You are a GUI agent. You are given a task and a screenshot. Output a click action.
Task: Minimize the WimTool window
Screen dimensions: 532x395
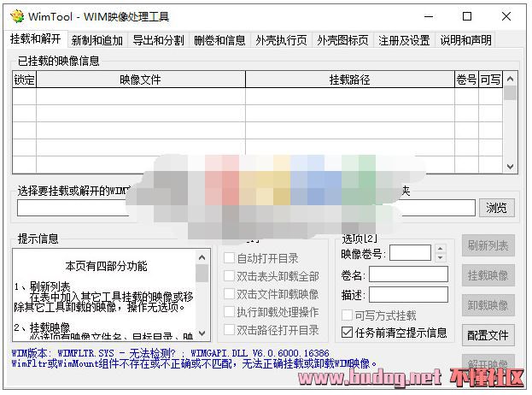pos(429,16)
